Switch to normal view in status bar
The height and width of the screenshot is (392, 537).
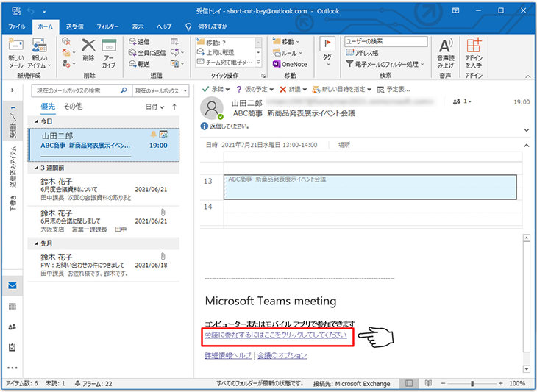click(x=409, y=383)
